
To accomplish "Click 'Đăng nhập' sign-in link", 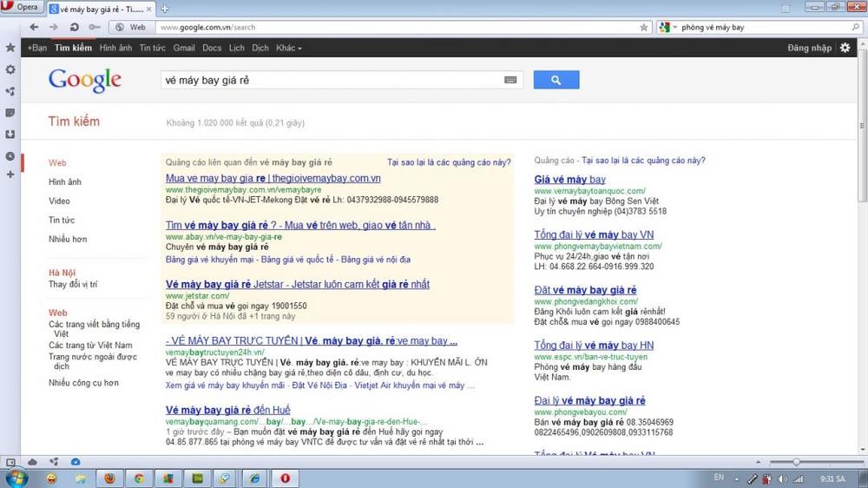I will click(x=809, y=48).
